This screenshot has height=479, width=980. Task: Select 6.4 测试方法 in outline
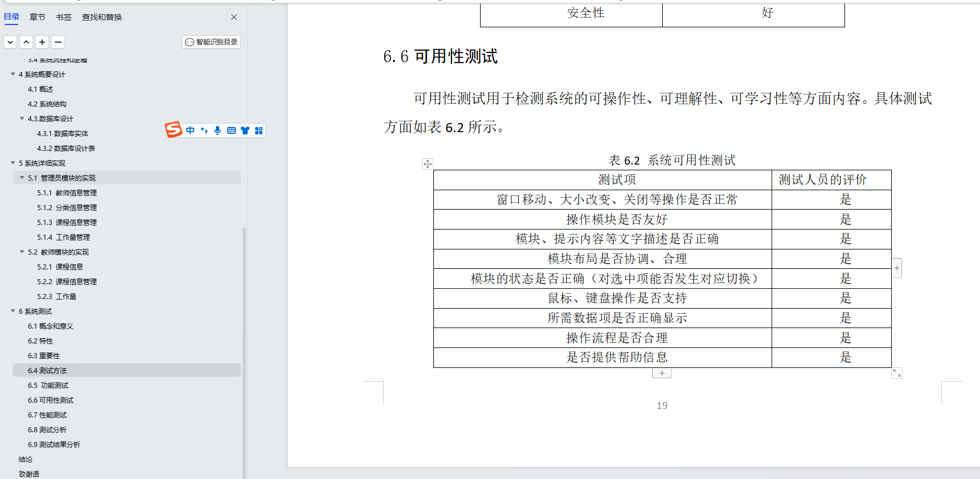126,370
